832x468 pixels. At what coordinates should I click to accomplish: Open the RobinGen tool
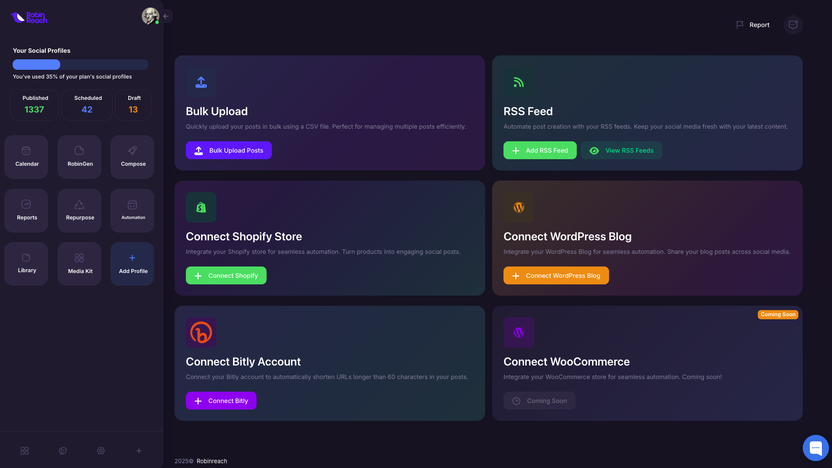point(79,156)
